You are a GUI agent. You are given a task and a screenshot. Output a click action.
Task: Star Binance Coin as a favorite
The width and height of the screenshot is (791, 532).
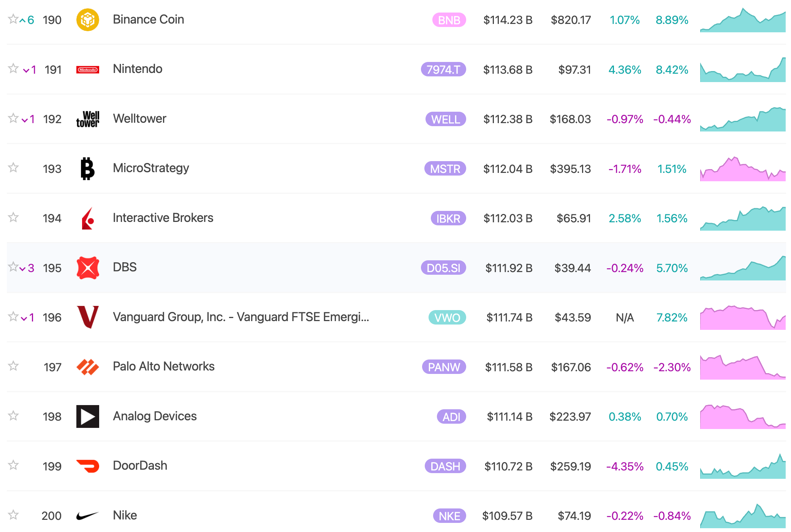click(x=13, y=19)
